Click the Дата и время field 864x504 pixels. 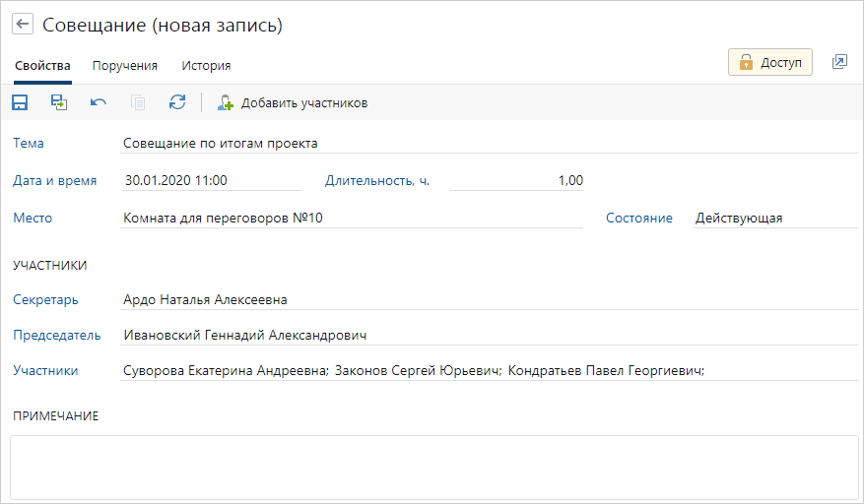click(211, 181)
